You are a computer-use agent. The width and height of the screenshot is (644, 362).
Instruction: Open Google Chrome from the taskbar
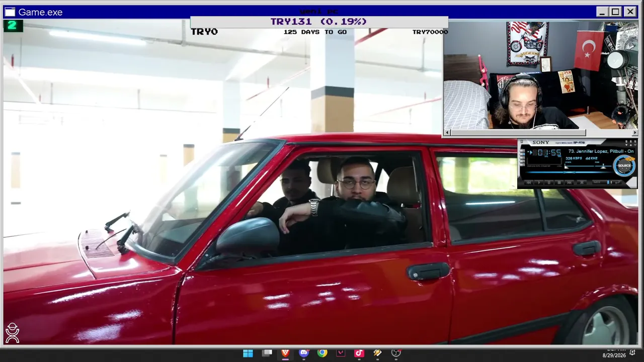(x=323, y=353)
